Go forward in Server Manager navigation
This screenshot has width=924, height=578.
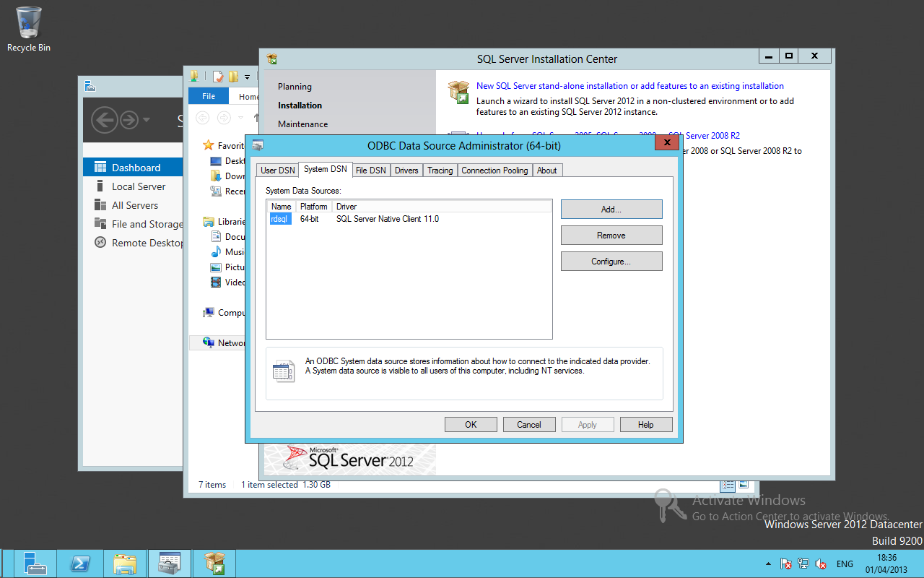click(128, 119)
